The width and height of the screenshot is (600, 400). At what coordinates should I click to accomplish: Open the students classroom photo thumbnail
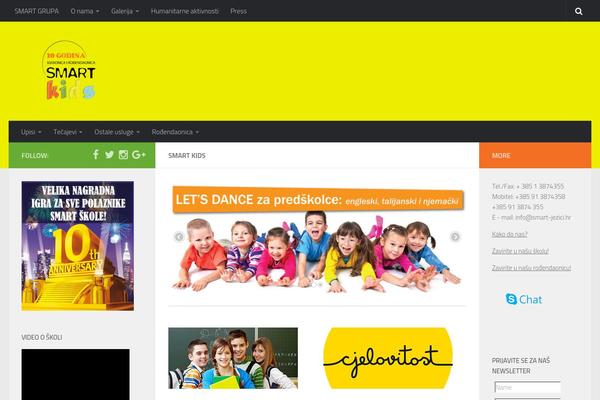233,358
